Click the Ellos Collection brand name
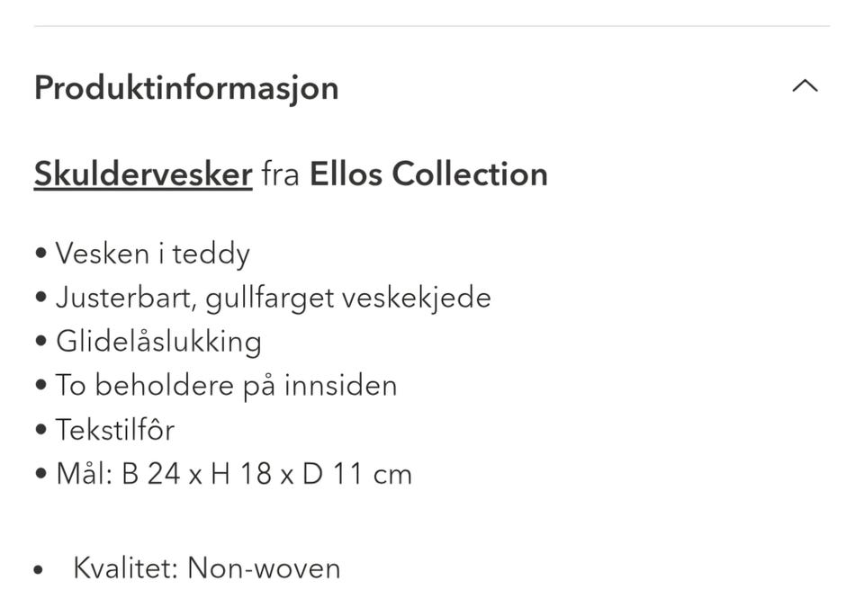Viewport: 864px width, 616px height. [428, 174]
